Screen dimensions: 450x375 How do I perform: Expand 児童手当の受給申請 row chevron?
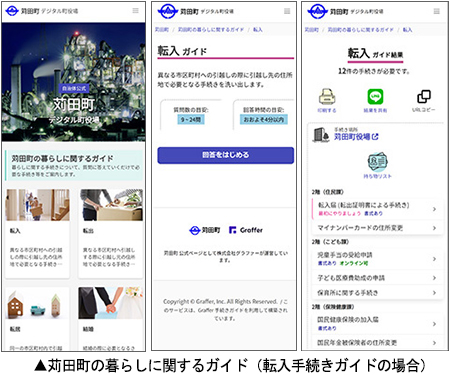point(434,259)
